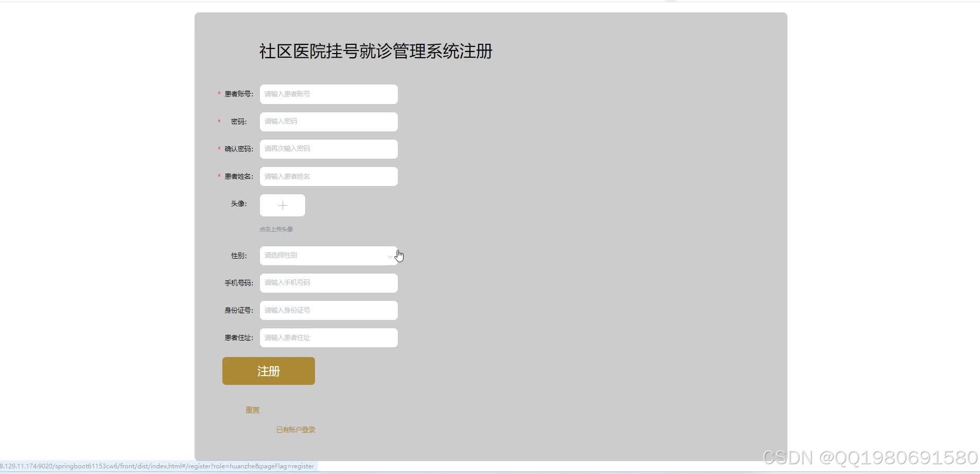Focus the 患者账号 account input field
Image resolution: width=980 pixels, height=474 pixels.
tap(328, 94)
